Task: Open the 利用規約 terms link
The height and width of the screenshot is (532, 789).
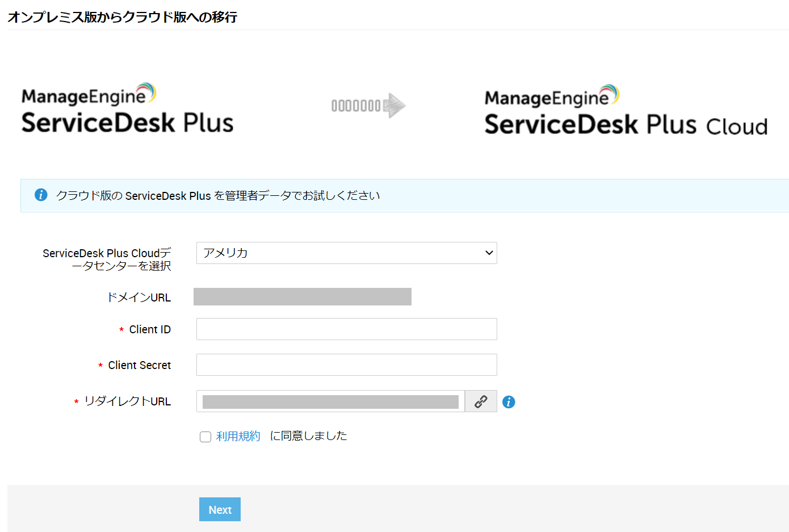Action: click(238, 436)
